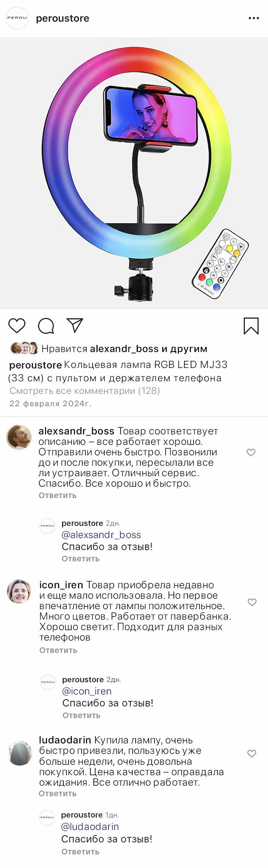This screenshot has width=268, height=868.
Task: Reply to icon_iren's comment
Action: pyautogui.click(x=58, y=650)
